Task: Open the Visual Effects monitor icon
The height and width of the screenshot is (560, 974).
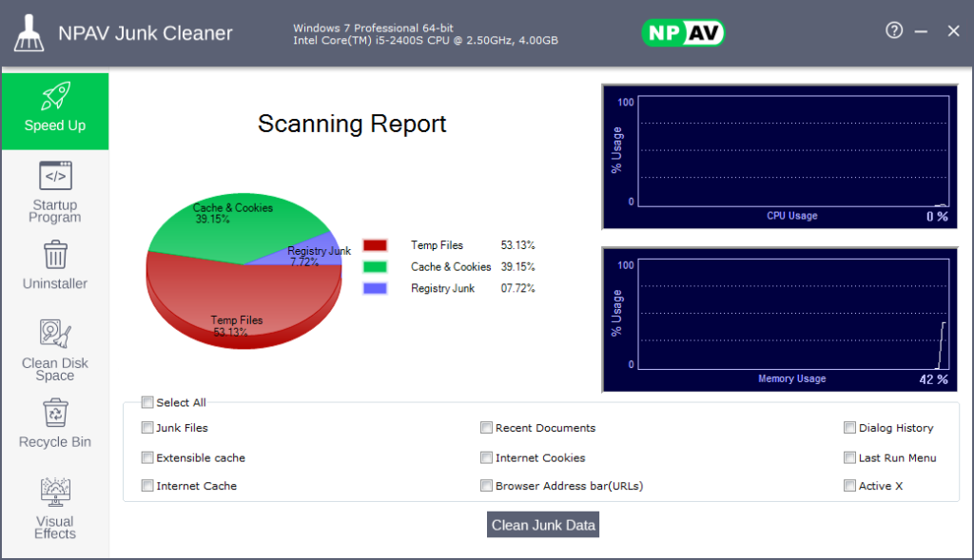Action: pyautogui.click(x=55, y=492)
